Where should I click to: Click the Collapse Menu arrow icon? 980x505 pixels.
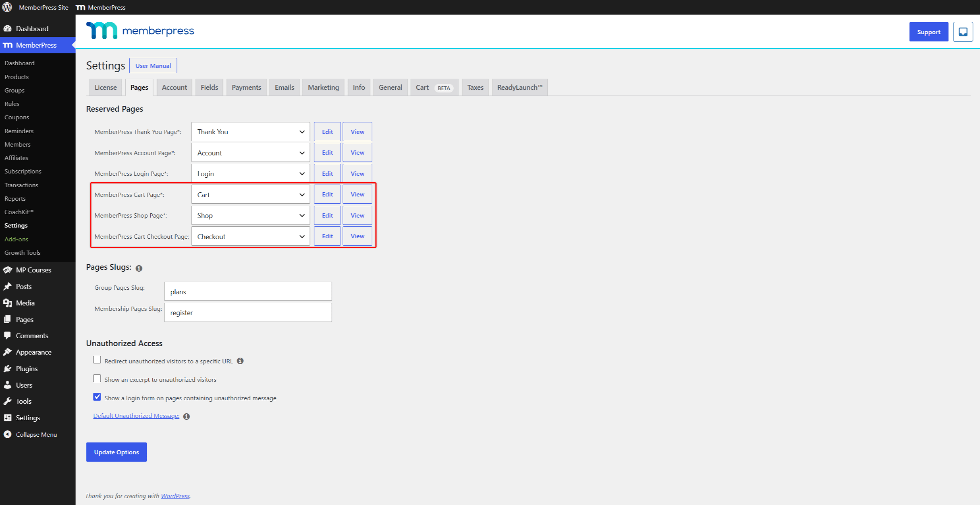tap(7, 434)
